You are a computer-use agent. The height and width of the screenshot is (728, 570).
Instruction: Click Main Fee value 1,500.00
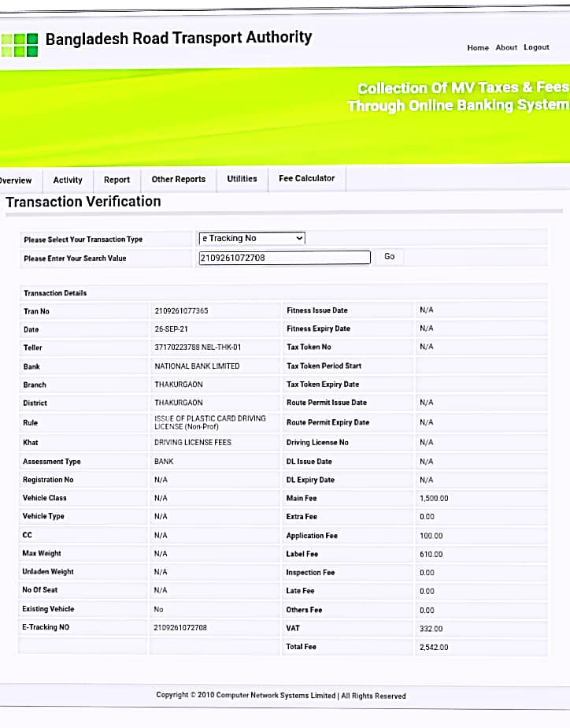pyautogui.click(x=434, y=498)
